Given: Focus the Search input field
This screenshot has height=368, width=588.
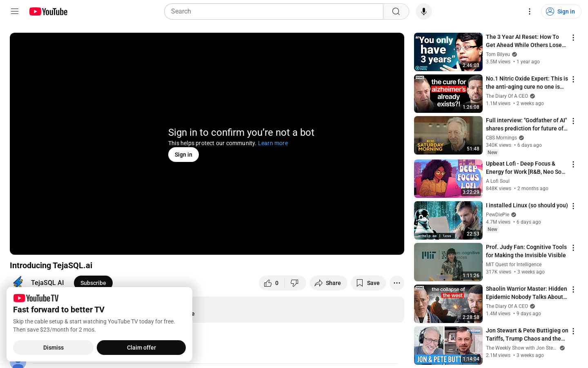Looking at the screenshot, I should coord(274,11).
